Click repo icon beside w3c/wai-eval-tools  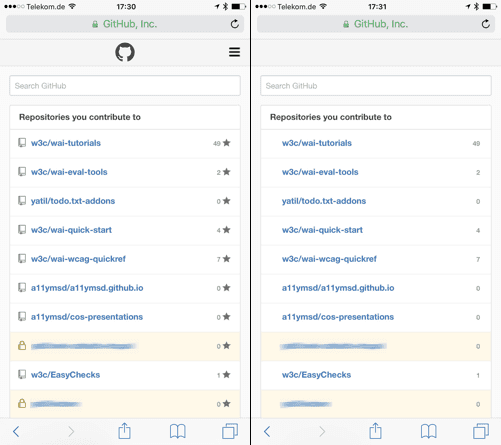[x=22, y=172]
